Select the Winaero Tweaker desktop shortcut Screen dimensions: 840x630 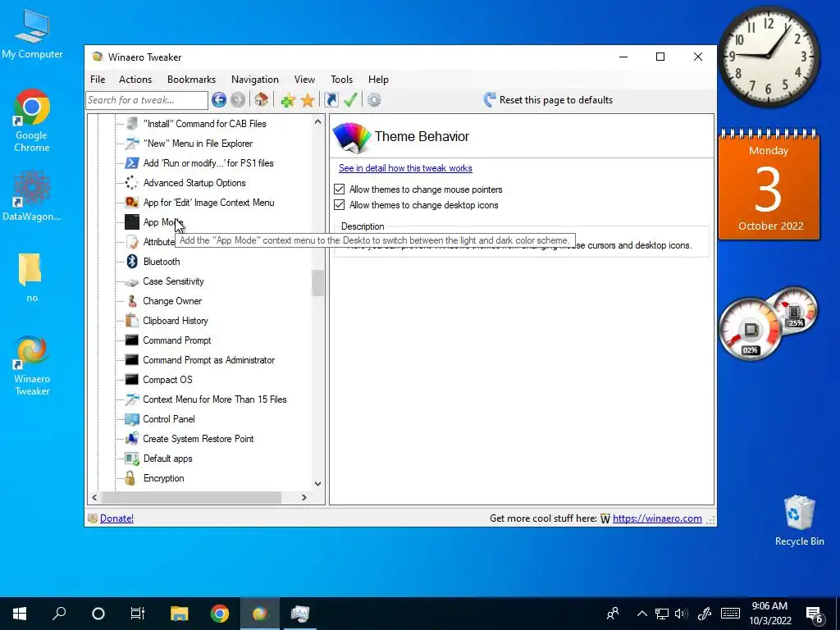click(x=32, y=366)
